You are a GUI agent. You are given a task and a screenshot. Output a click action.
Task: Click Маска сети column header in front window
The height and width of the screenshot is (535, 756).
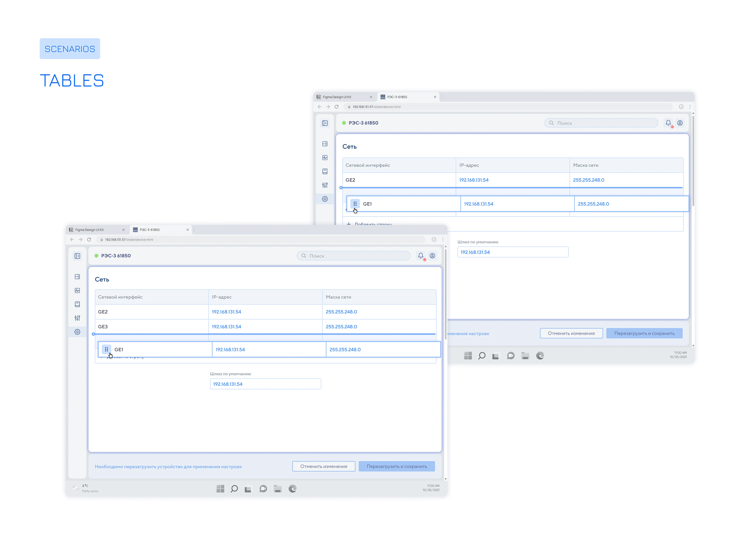[380, 297]
